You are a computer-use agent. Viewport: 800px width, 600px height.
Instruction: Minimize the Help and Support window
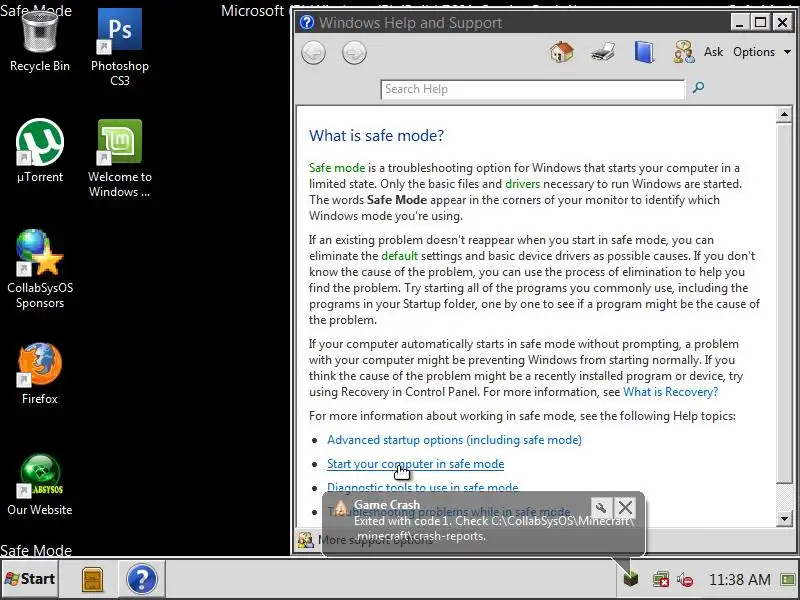click(739, 22)
